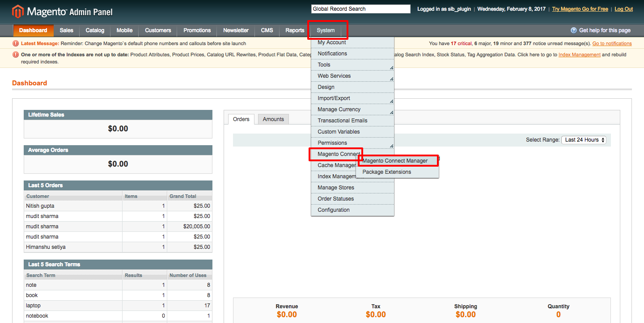644x323 pixels.
Task: Click the Himanshu setiya order row
Action: coord(118,247)
